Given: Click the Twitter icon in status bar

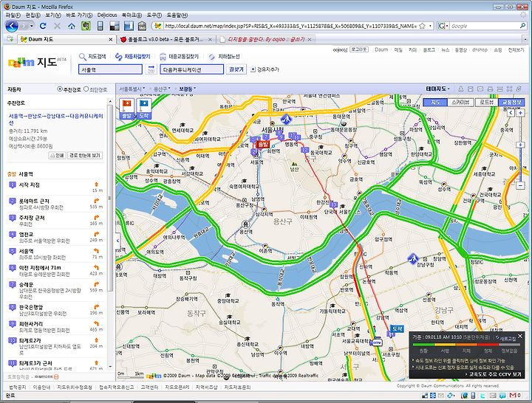Looking at the screenshot, I should pos(482,396).
